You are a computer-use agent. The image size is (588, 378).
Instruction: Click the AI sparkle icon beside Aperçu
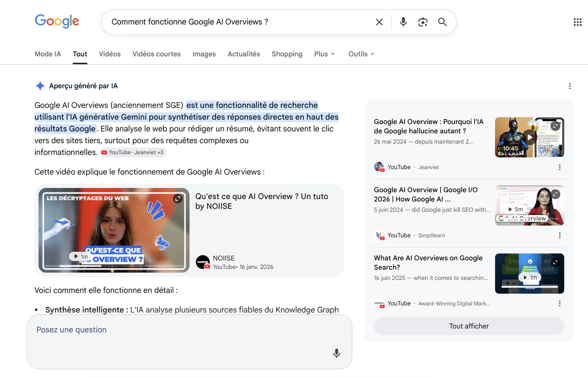[40, 86]
